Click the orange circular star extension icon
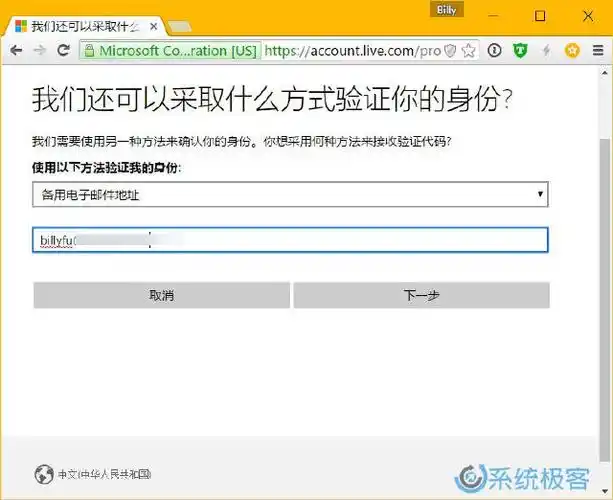This screenshot has height=500, width=613. coord(572,50)
